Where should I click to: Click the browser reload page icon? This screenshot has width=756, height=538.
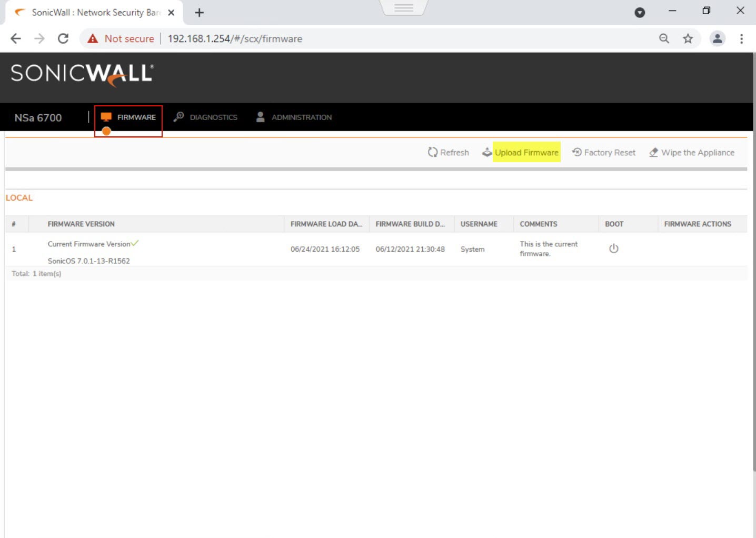tap(63, 38)
